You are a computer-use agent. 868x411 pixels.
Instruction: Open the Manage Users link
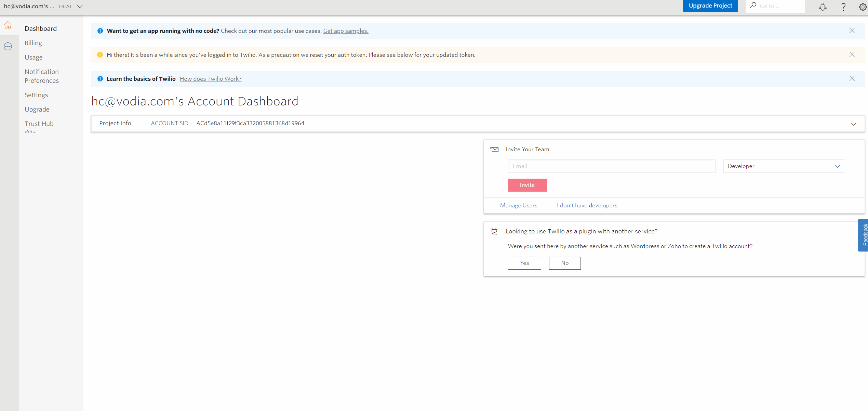coord(519,205)
